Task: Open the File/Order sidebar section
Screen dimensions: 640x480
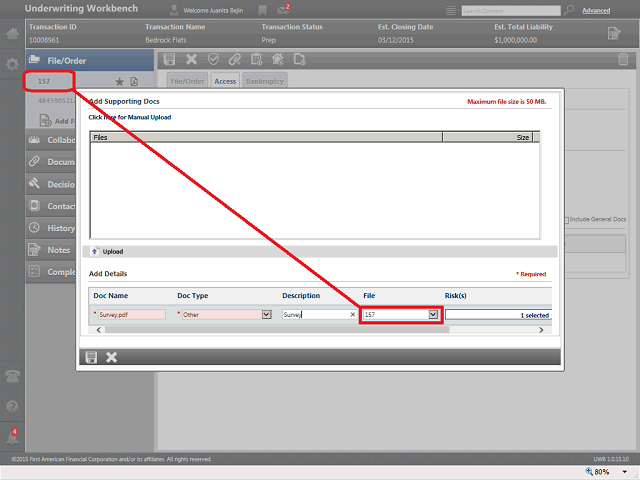Action: (x=90, y=60)
